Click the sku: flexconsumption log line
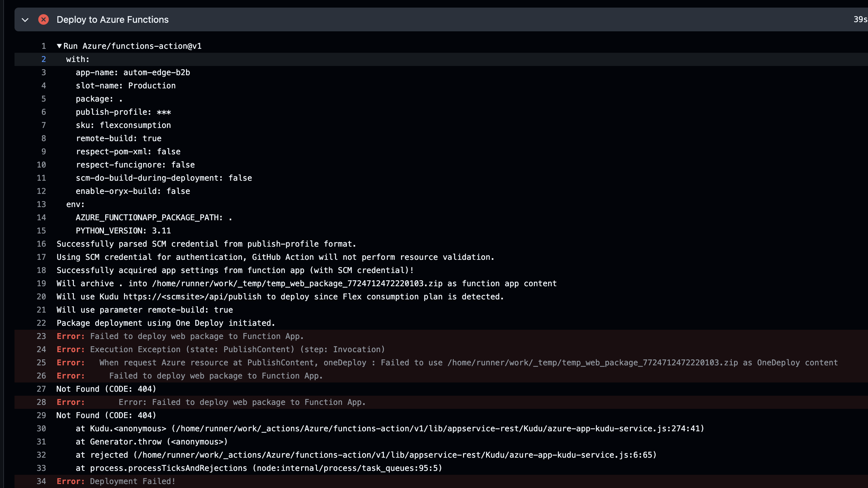The height and width of the screenshot is (488, 868). (123, 125)
